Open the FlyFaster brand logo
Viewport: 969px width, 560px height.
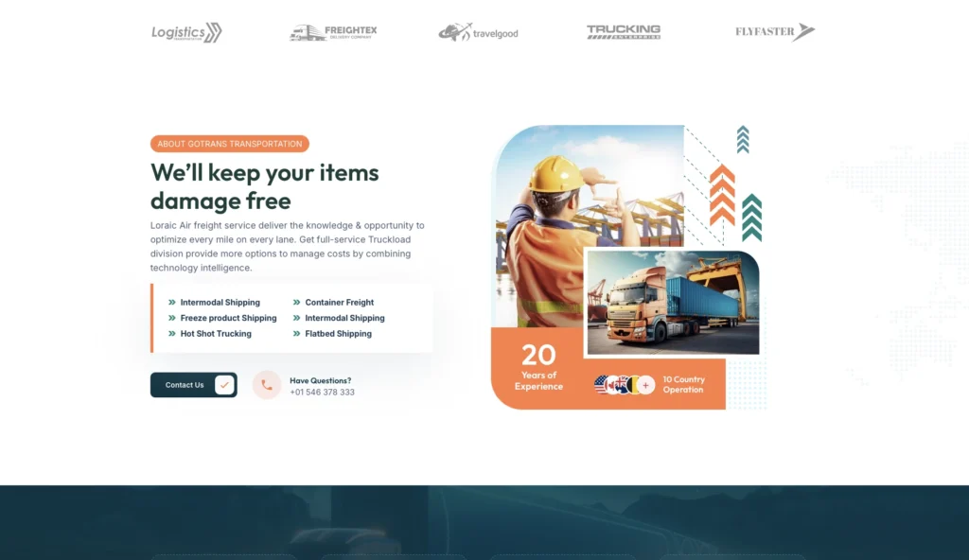[774, 32]
